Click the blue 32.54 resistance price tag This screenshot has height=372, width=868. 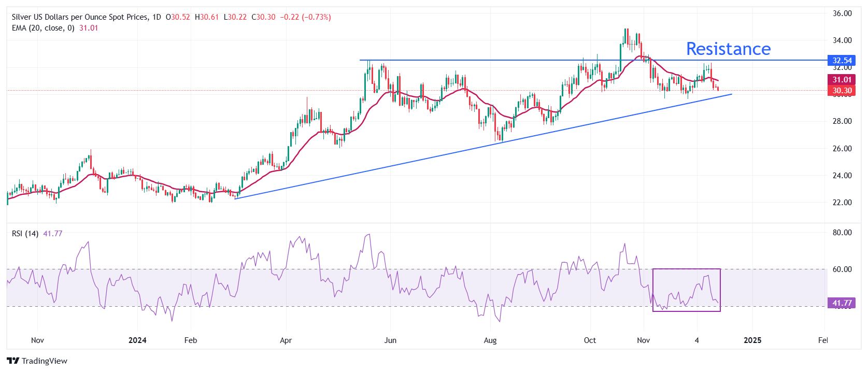click(842, 61)
